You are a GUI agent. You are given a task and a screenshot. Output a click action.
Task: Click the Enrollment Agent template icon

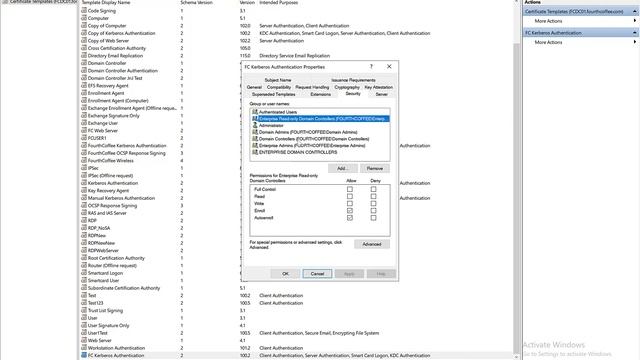pos(84,93)
